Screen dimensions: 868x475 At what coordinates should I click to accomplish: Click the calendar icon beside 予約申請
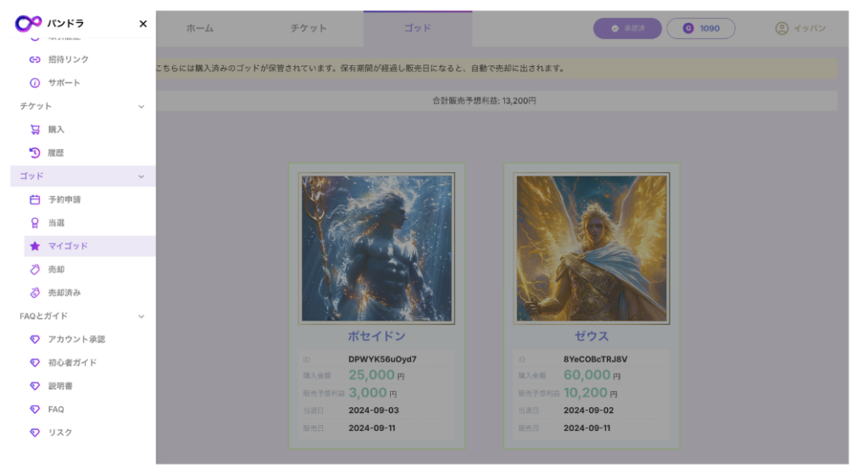pos(35,200)
